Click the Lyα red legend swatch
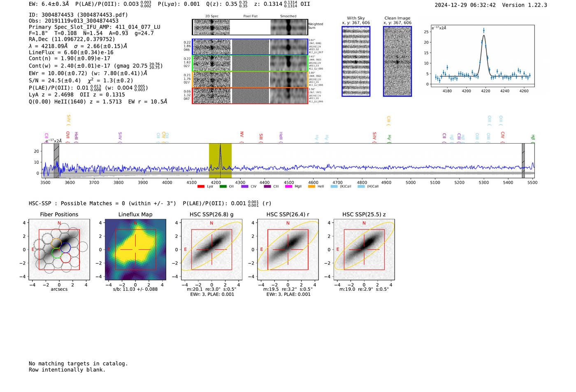The height and width of the screenshot is (392, 576). point(201,187)
